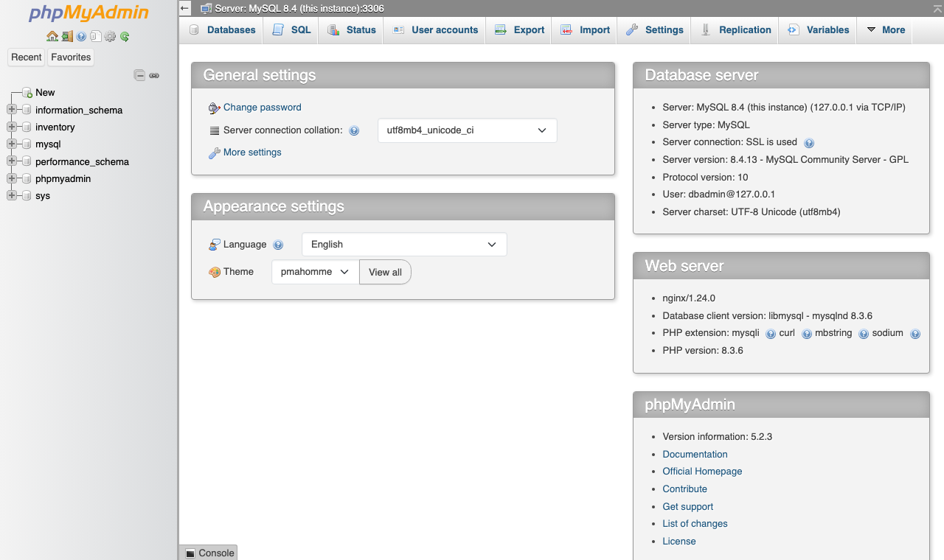Screen dimensions: 944x560
Task: Open the SQL tab
Action: [x=291, y=30]
